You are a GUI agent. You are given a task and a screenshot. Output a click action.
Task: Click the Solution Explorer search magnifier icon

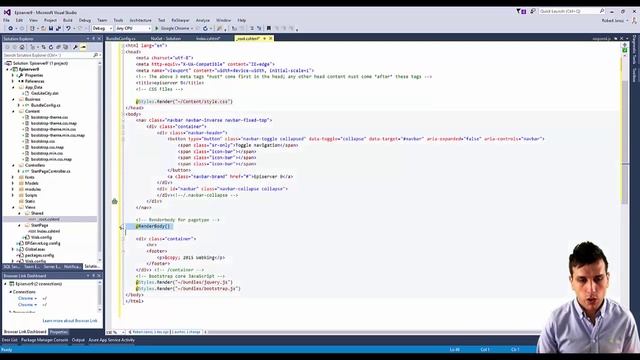(96, 55)
